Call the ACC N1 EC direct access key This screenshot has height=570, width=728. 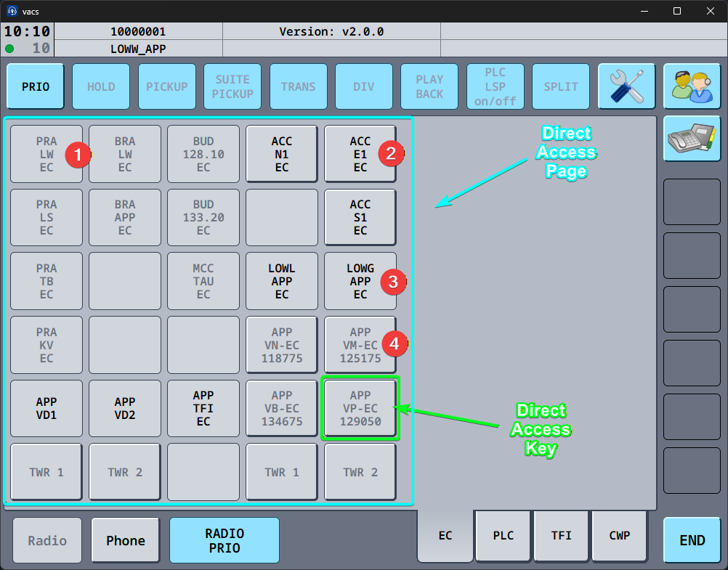(282, 154)
